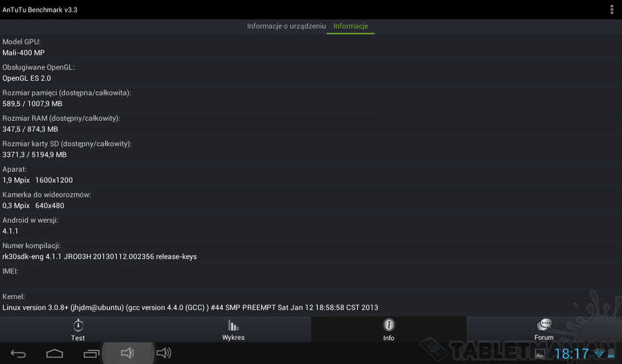The height and width of the screenshot is (364, 622).
Task: Select the Informacje tab
Action: (350, 26)
